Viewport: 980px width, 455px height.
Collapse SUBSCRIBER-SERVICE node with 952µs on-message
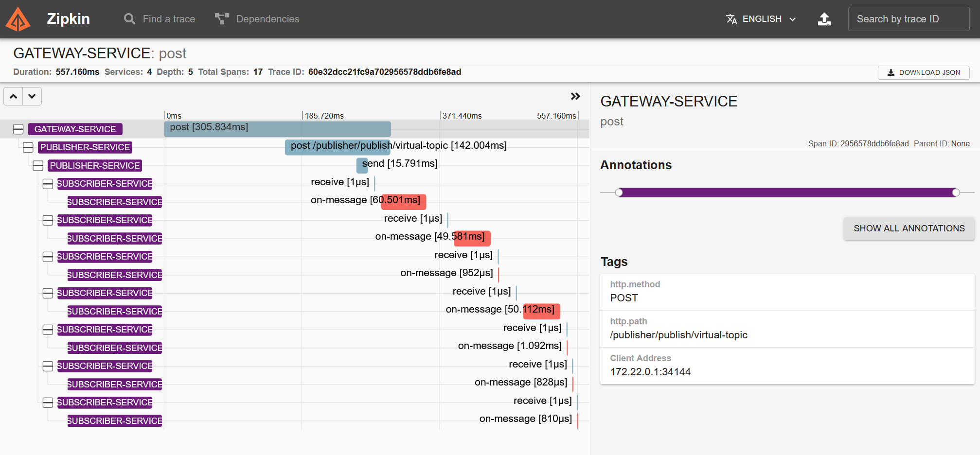tap(48, 257)
